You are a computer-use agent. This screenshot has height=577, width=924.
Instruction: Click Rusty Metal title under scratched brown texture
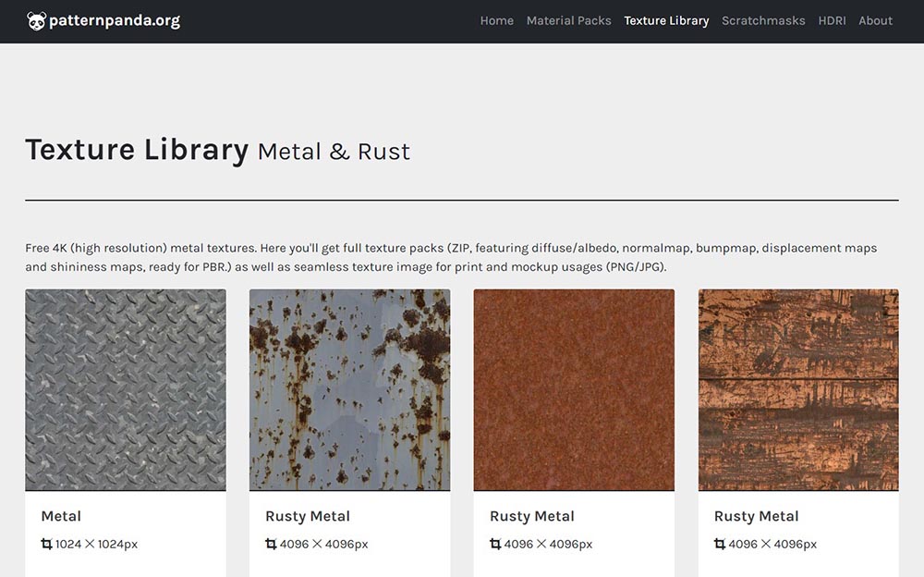tap(757, 516)
